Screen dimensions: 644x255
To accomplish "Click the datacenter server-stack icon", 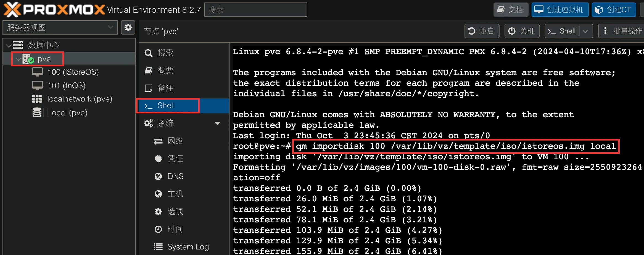I will coord(18,45).
